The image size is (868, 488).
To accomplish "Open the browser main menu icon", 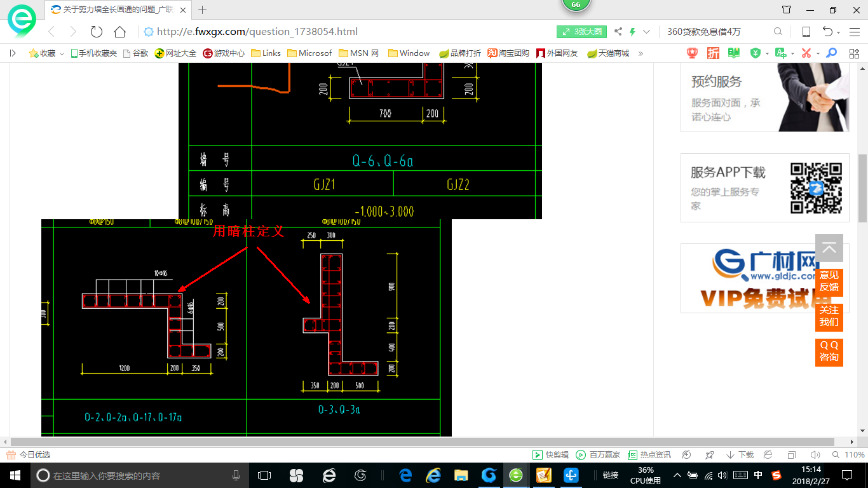I will tap(855, 32).
